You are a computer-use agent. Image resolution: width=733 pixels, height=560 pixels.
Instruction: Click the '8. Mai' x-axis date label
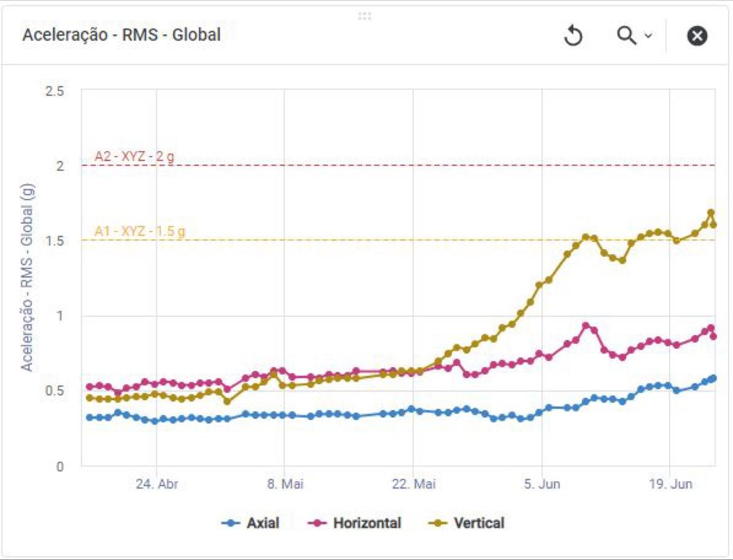click(x=285, y=484)
